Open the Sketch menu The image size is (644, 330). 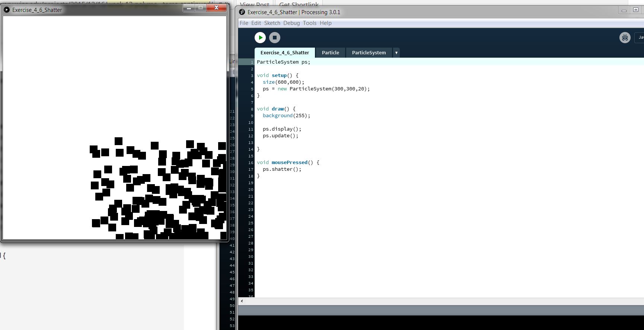272,23
